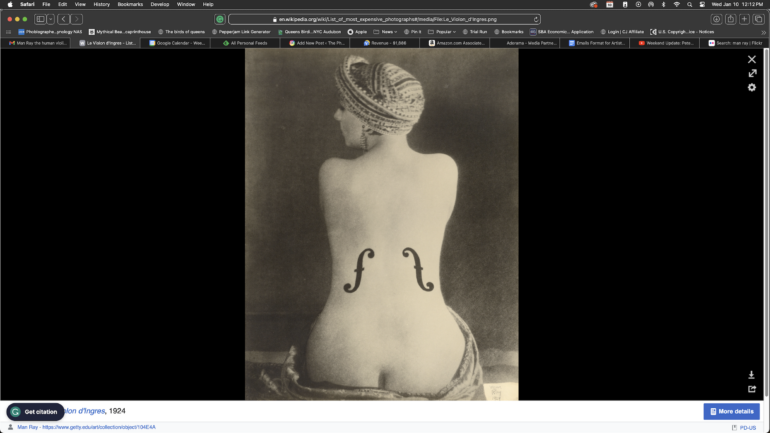Download this image file
This screenshot has height=433, width=770.
click(x=752, y=375)
